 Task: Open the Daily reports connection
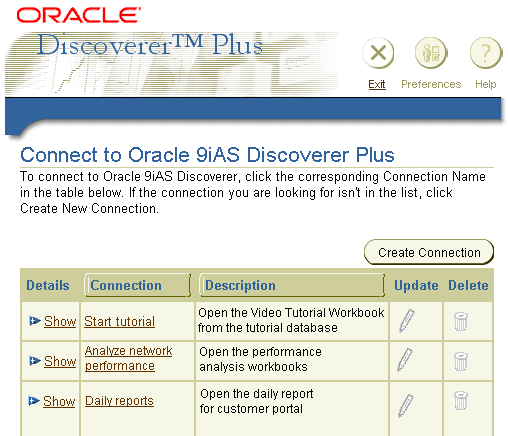point(119,401)
